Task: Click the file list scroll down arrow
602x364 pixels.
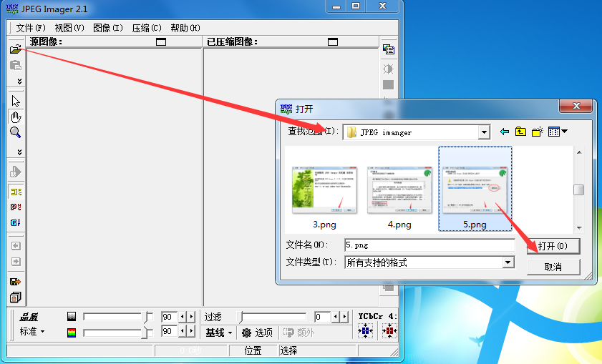Action: (x=579, y=228)
